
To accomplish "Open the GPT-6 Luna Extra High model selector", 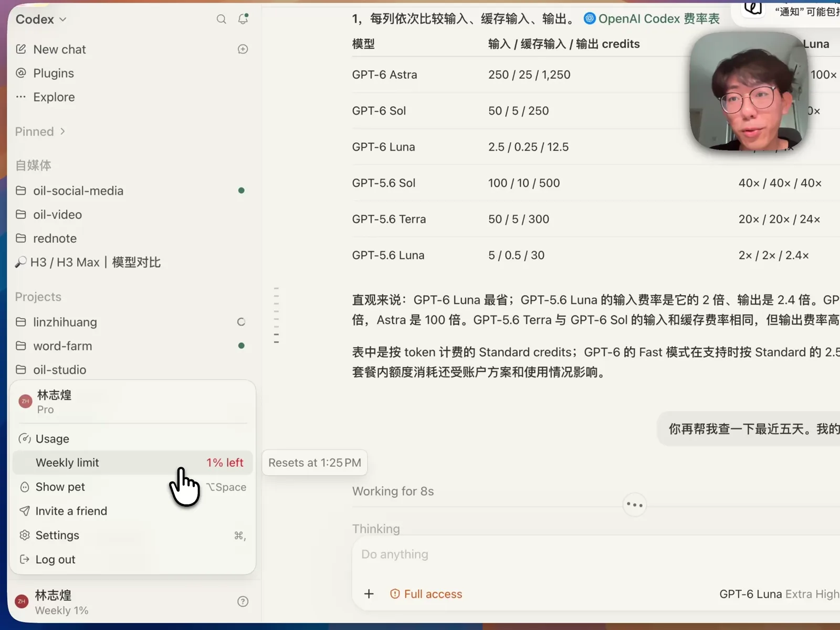I will click(x=779, y=594).
